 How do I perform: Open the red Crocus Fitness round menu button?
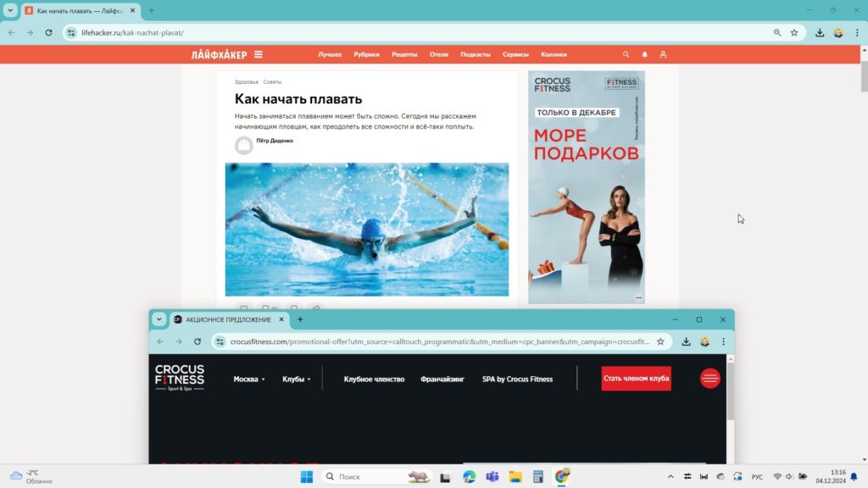[x=709, y=379]
